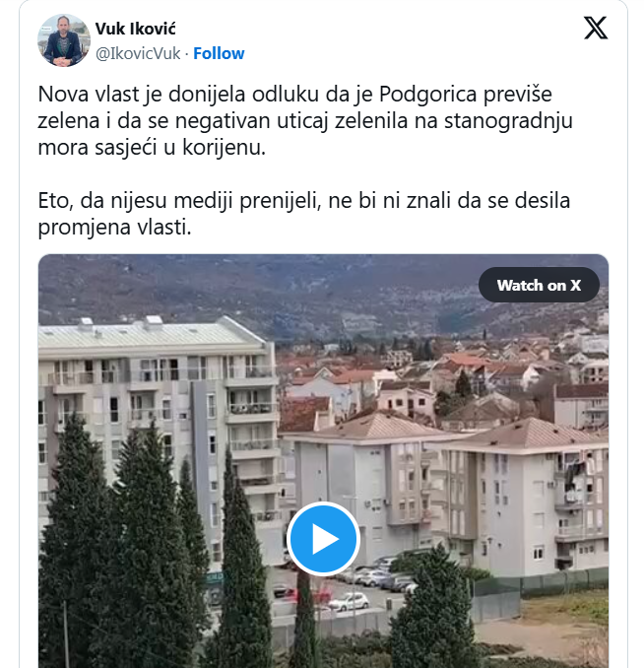
Task: Open the Vuk Iković display name link
Action: coord(135,29)
